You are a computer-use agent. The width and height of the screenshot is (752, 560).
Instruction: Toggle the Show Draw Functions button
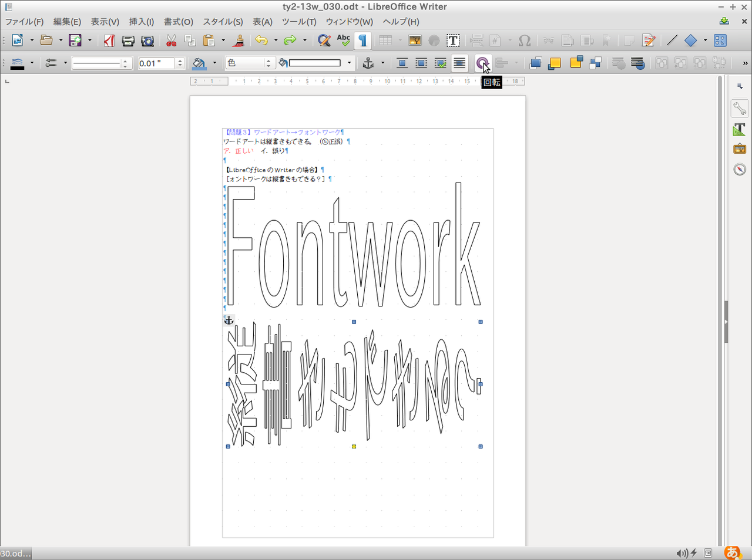720,41
